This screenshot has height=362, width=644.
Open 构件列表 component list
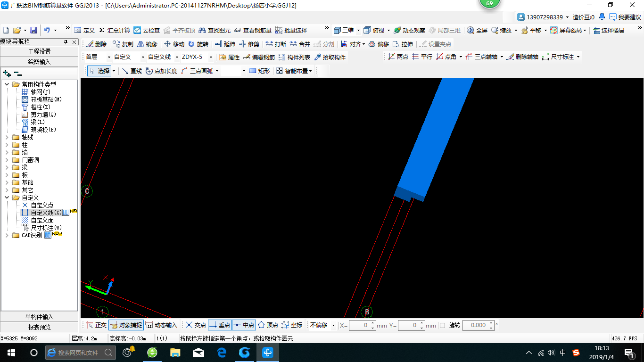(x=294, y=57)
